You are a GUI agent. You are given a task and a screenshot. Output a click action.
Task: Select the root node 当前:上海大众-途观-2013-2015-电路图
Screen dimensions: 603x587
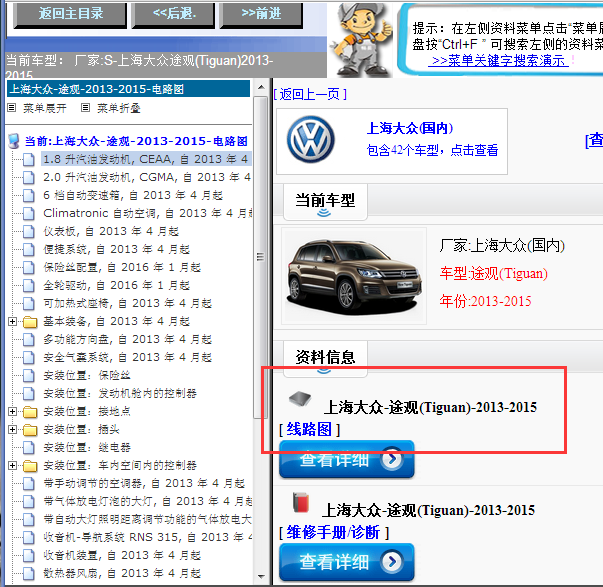pyautogui.click(x=136, y=141)
